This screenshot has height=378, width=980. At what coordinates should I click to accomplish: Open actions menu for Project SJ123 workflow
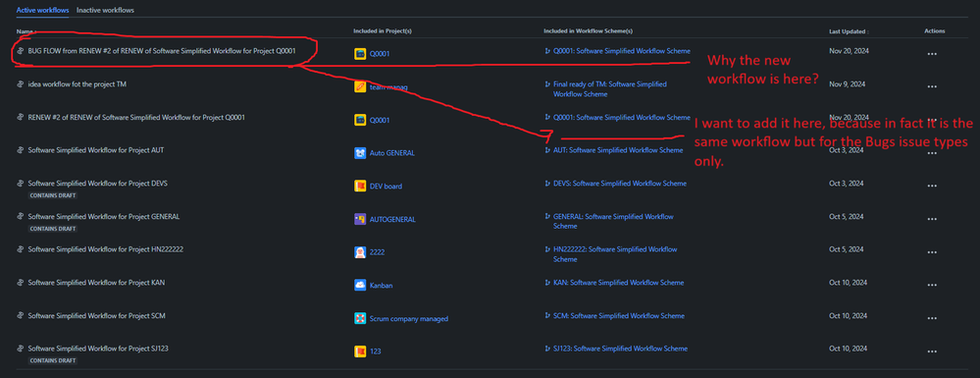pos(932,351)
